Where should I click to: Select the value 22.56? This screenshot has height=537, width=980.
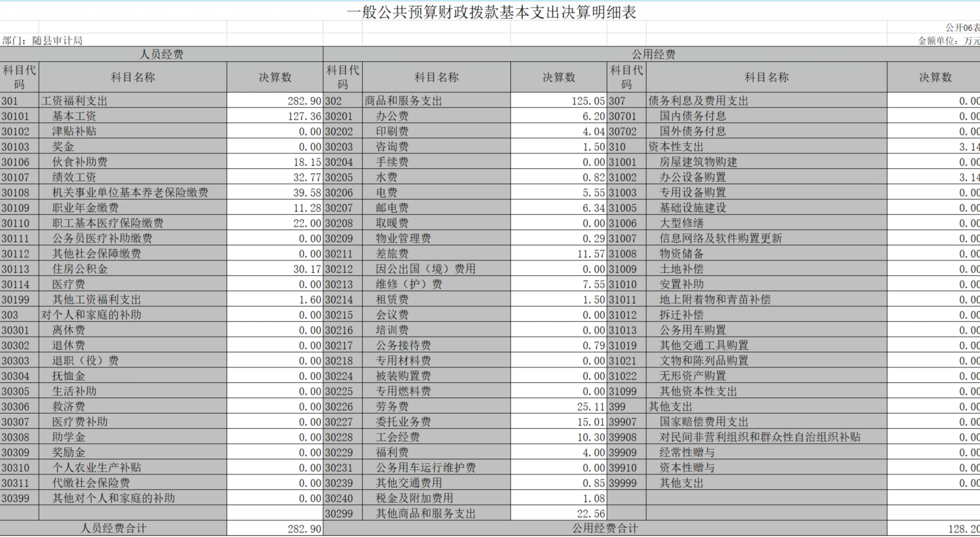558,514
